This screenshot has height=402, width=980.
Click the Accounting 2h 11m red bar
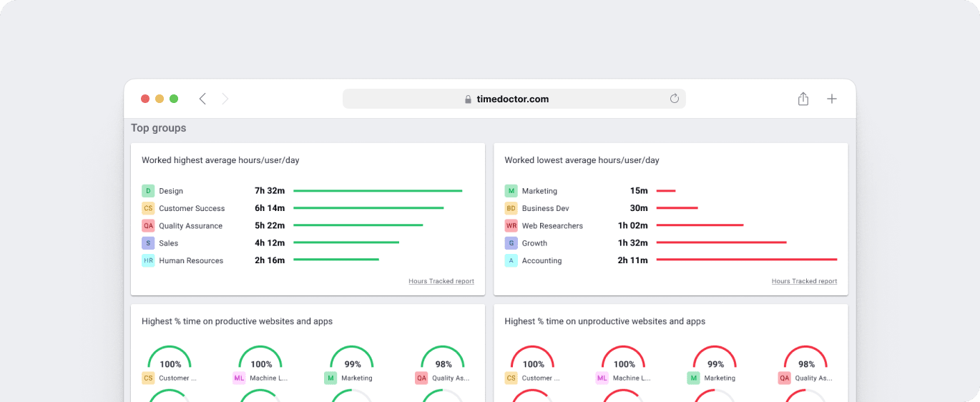click(x=746, y=260)
